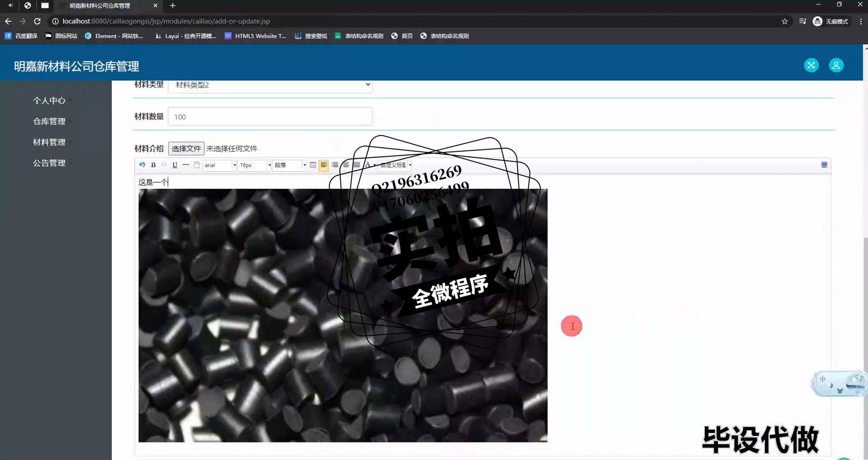Click the font color A icon
This screenshot has height=460, width=868.
point(368,165)
